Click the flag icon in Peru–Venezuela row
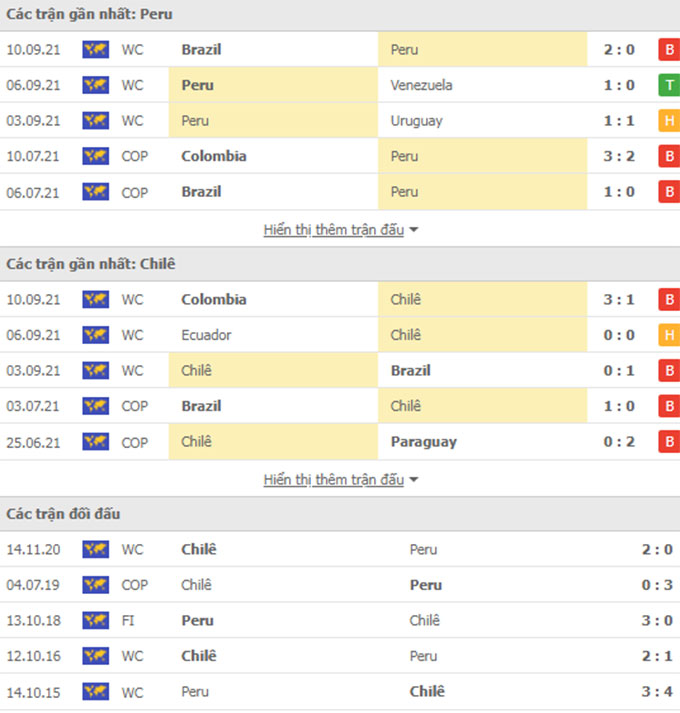The height and width of the screenshot is (713, 680). (x=96, y=85)
